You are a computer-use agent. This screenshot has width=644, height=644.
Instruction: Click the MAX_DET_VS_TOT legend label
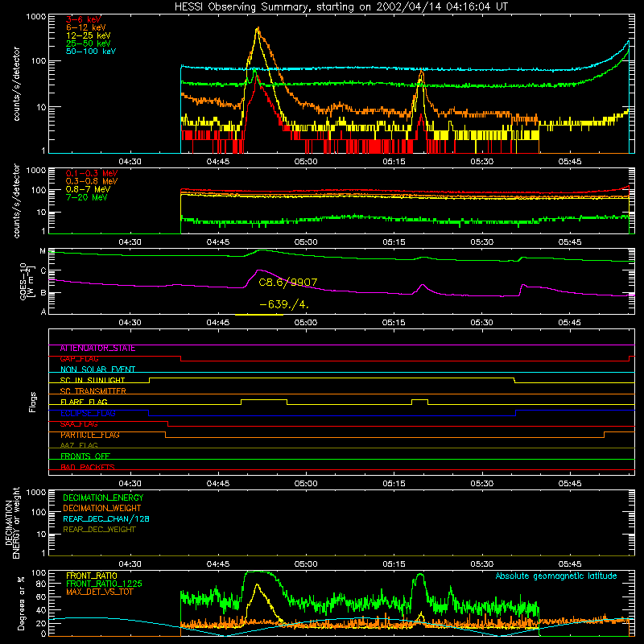click(x=99, y=592)
